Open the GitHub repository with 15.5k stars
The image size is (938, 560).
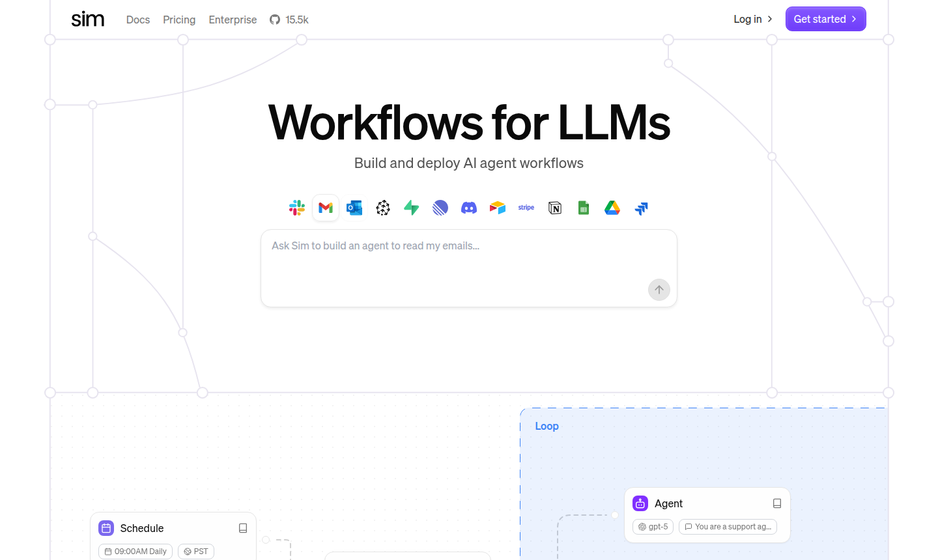(289, 20)
